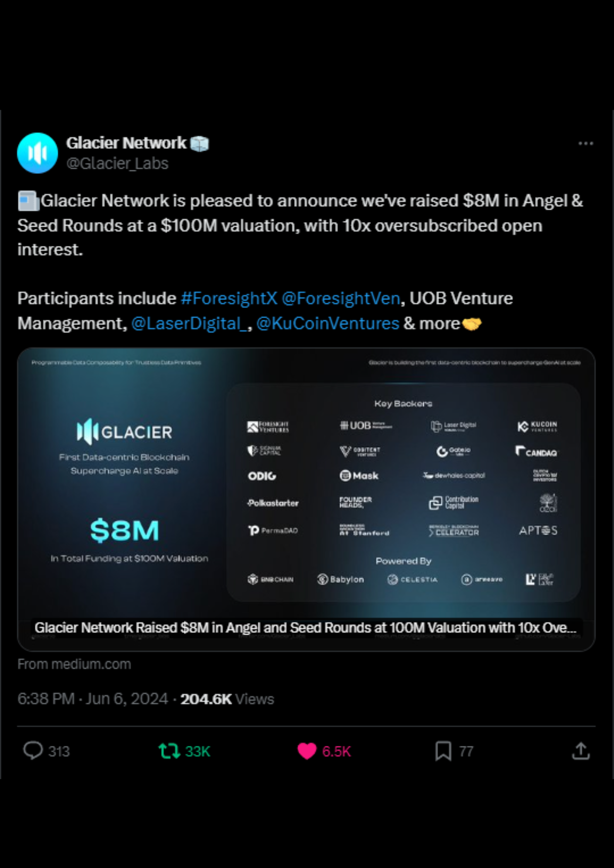Click the 6:38 PM · Jun 6, 2024 timestamp
The height and width of the screenshot is (868, 614).
(93, 699)
